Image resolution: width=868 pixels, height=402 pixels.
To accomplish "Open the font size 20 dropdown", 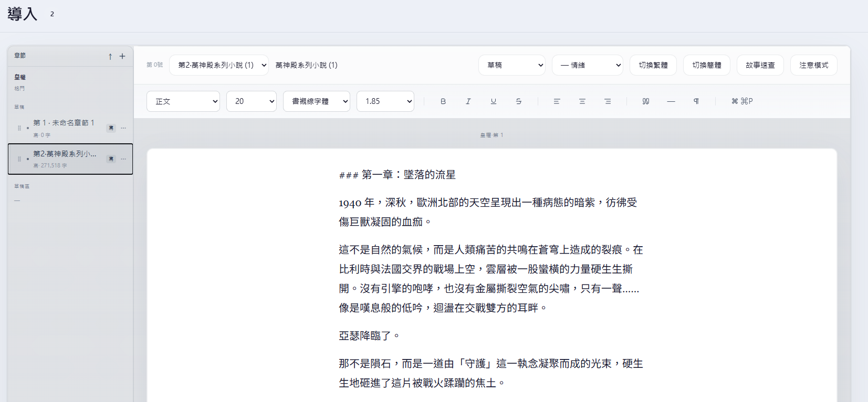I will [252, 101].
